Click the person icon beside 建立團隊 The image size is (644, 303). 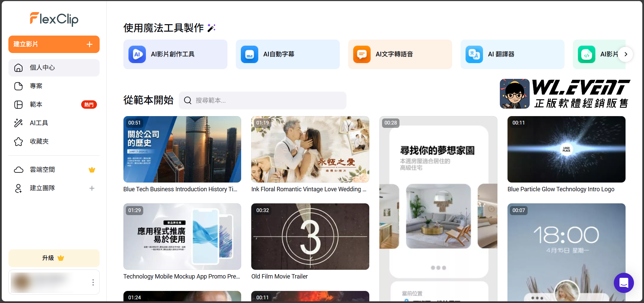click(18, 188)
